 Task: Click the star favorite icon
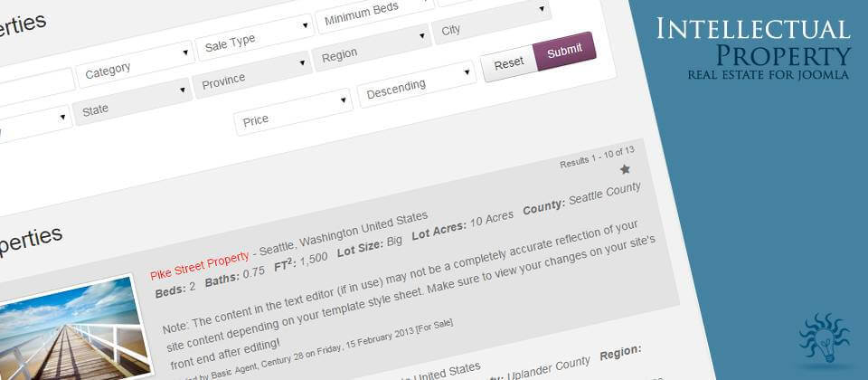point(625,169)
